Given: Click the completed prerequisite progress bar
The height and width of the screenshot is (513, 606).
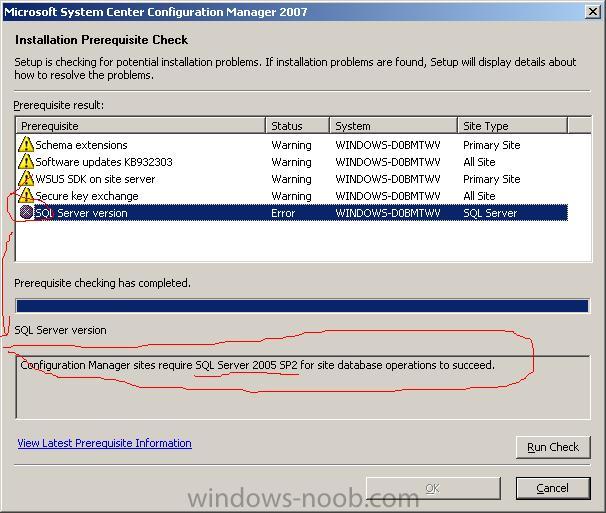Looking at the screenshot, I should click(x=302, y=306).
